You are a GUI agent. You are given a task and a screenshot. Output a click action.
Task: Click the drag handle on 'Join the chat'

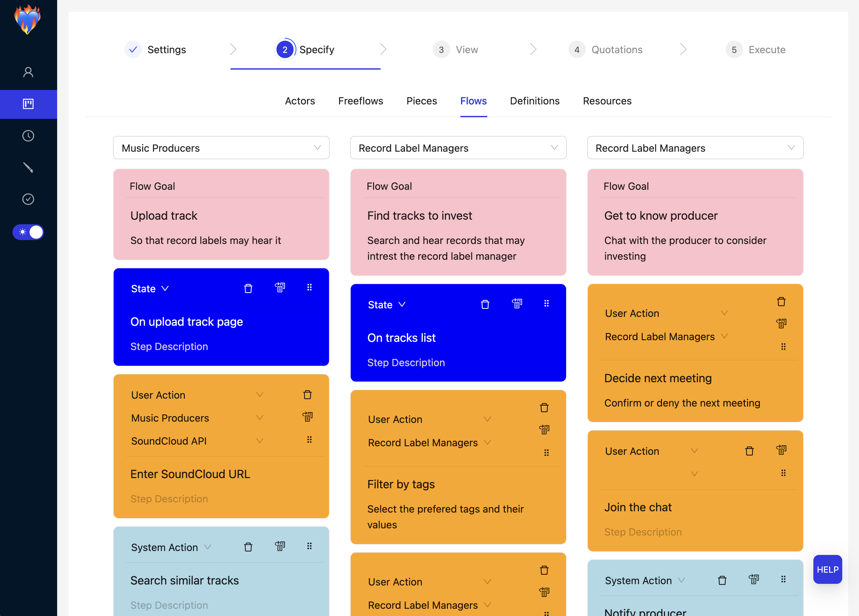point(783,473)
